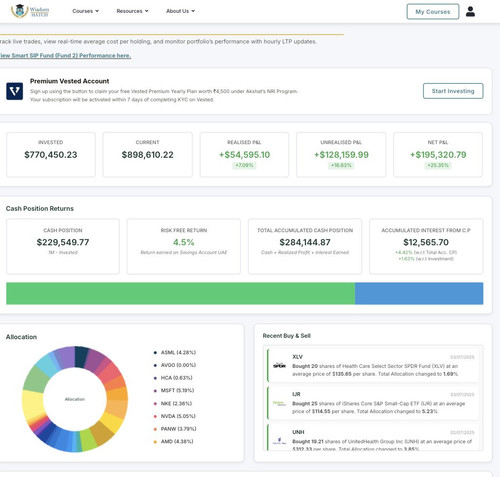Click the Net P&L +$195,320.79 value
This screenshot has width=500, height=477.
pyautogui.click(x=438, y=155)
